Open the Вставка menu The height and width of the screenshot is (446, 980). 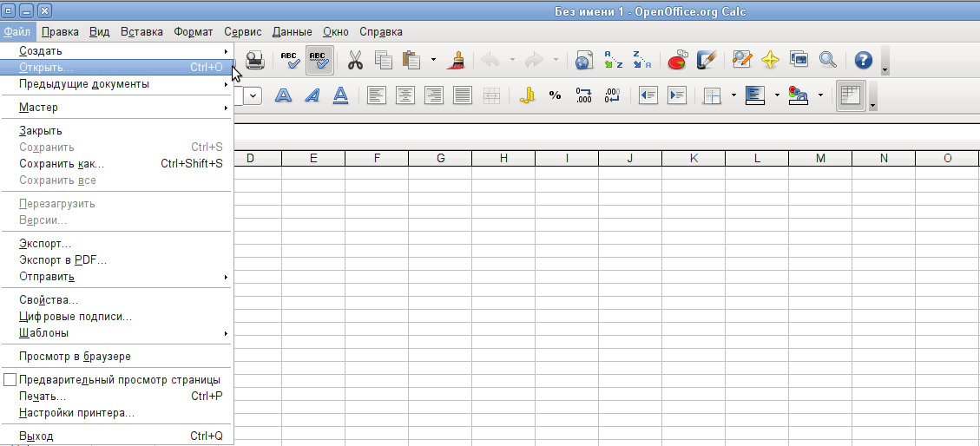[141, 32]
